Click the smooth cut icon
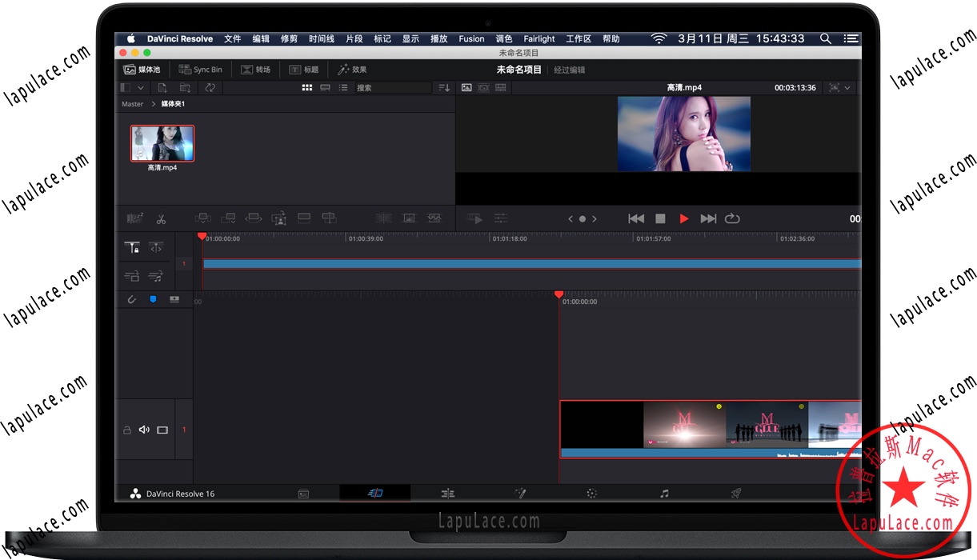The image size is (977, 560). (434, 218)
